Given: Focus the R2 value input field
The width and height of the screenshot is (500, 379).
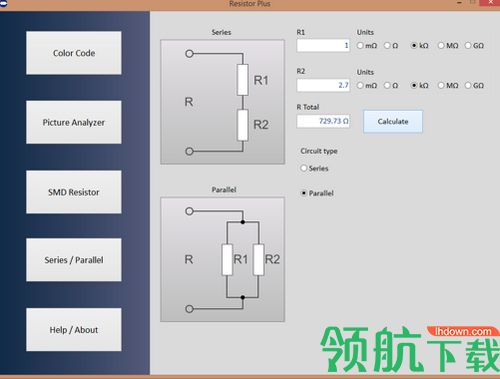Looking at the screenshot, I should point(323,85).
